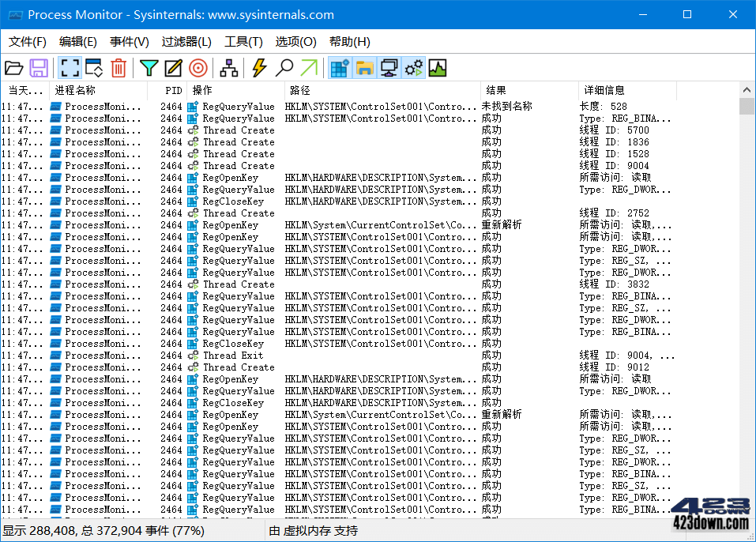This screenshot has width=756, height=542.
Task: Sort events by the PID column
Action: (x=171, y=90)
